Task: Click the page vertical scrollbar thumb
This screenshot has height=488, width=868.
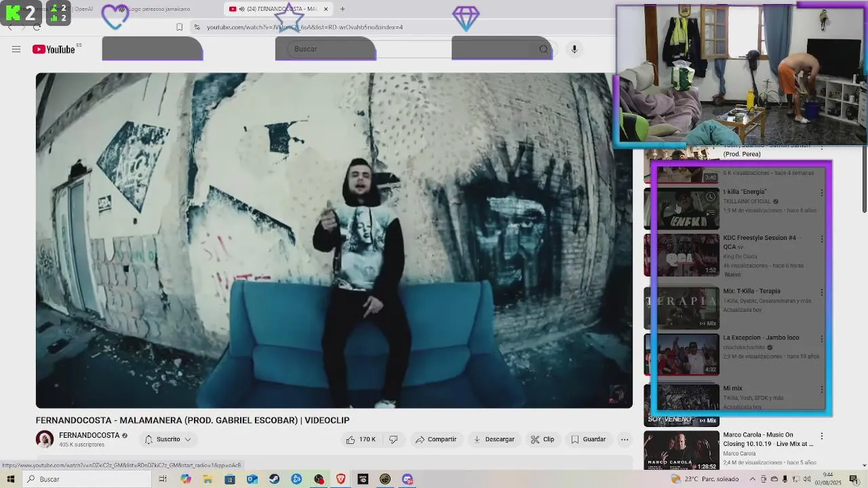Action: coord(864,180)
